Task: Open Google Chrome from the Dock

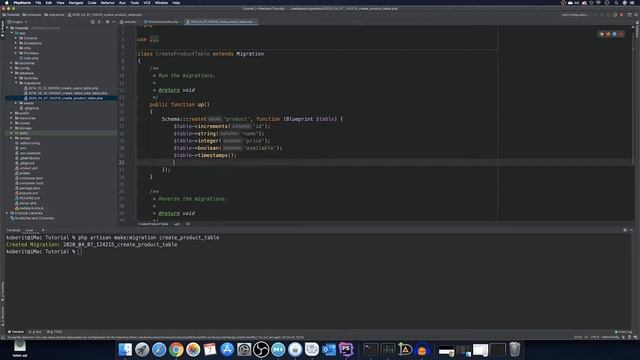Action: [x=176, y=349]
